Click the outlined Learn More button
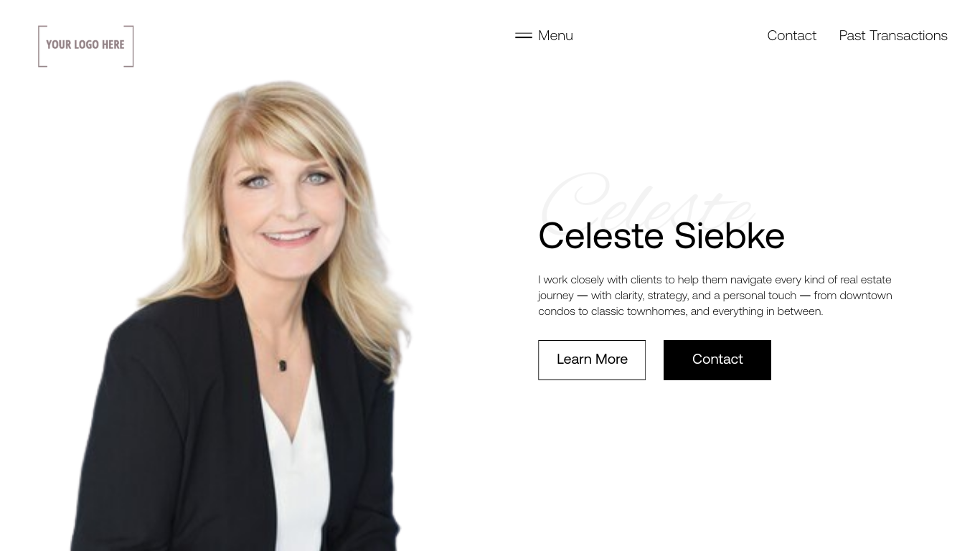The width and height of the screenshot is (980, 551). tap(592, 359)
